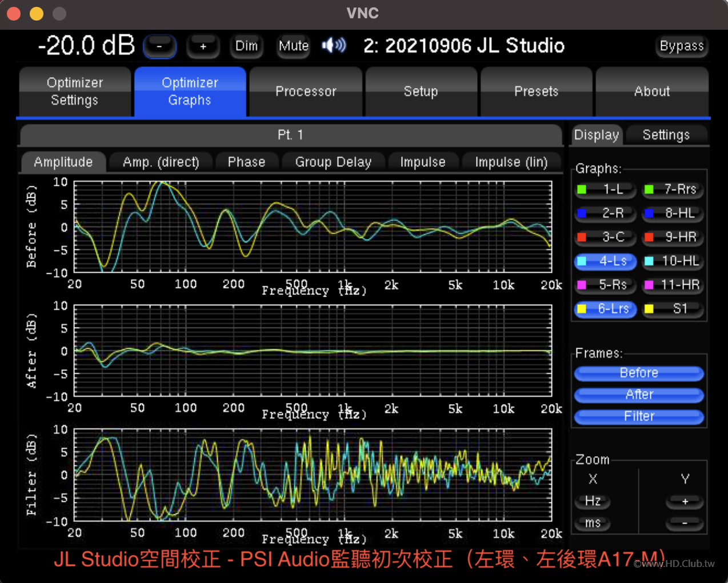Decrease volume with the minus button
The height and width of the screenshot is (583, 728).
tap(159, 46)
